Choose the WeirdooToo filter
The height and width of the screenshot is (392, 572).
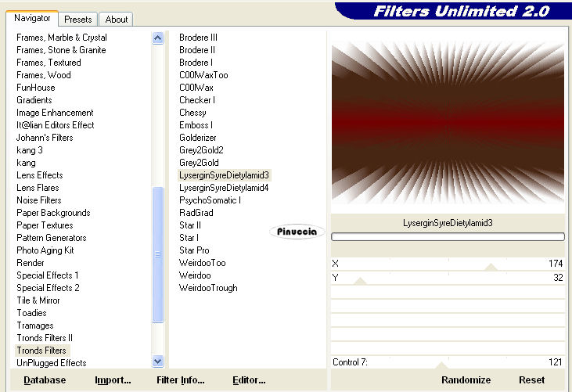coord(202,263)
